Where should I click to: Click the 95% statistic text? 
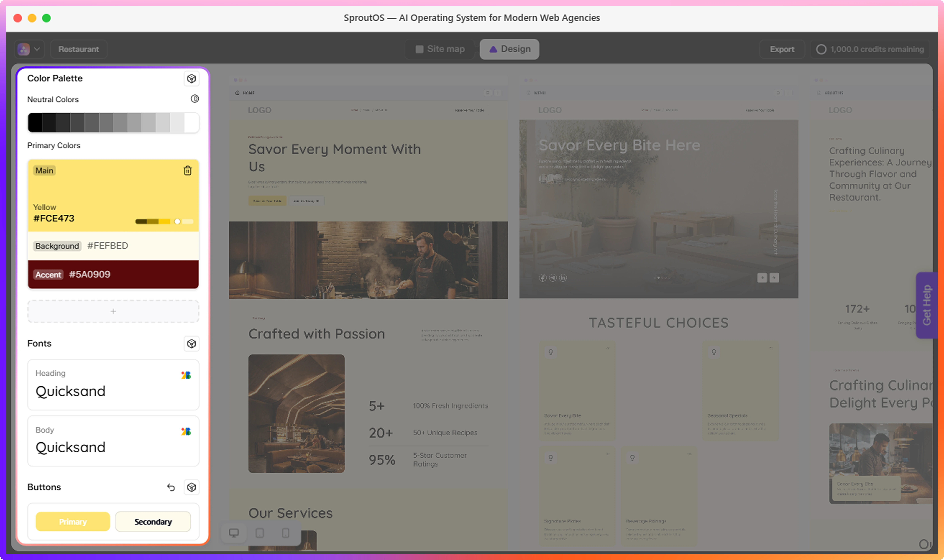382,460
